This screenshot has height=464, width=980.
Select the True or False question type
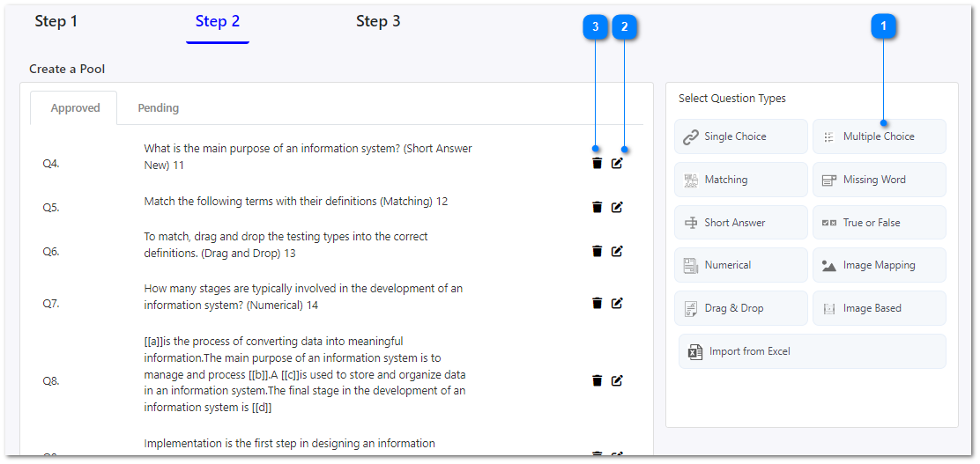(x=879, y=223)
